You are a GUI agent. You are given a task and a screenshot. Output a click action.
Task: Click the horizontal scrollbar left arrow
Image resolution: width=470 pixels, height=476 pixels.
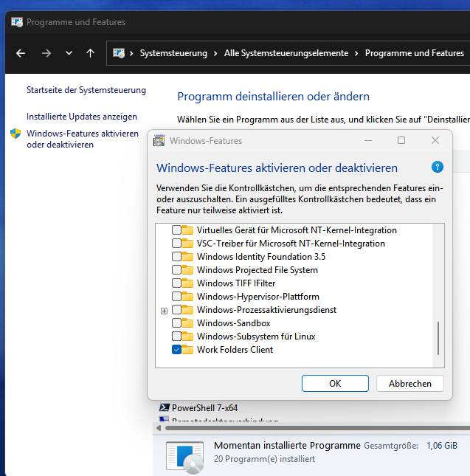(159, 428)
